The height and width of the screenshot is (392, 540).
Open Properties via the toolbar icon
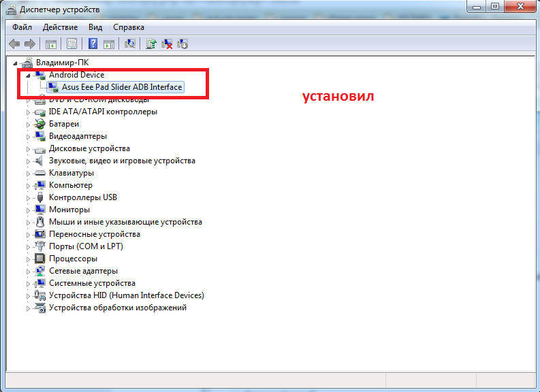pos(71,44)
